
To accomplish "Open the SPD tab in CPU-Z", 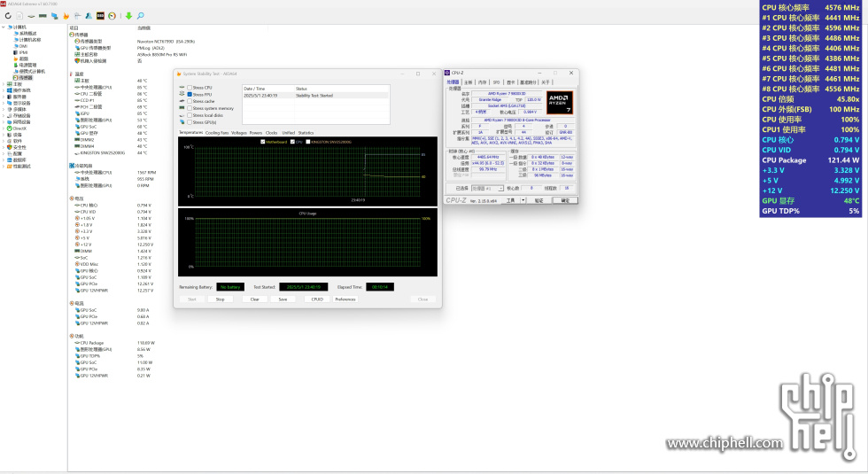I will [496, 82].
